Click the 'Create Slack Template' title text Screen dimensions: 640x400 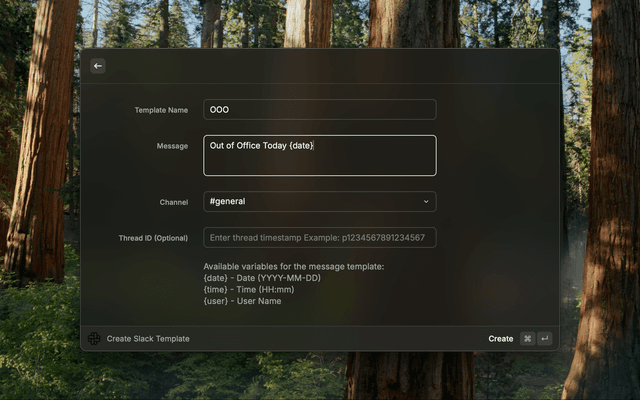[148, 339]
